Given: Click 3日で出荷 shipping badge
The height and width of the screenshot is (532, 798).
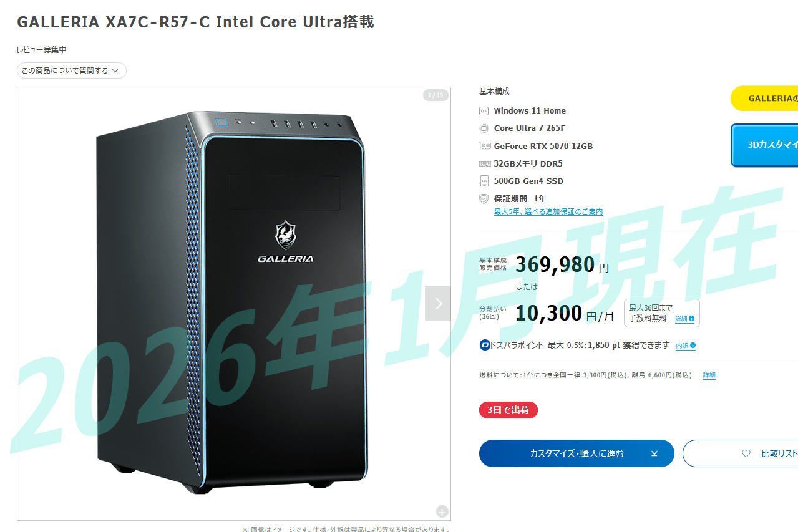Looking at the screenshot, I should pos(508,410).
